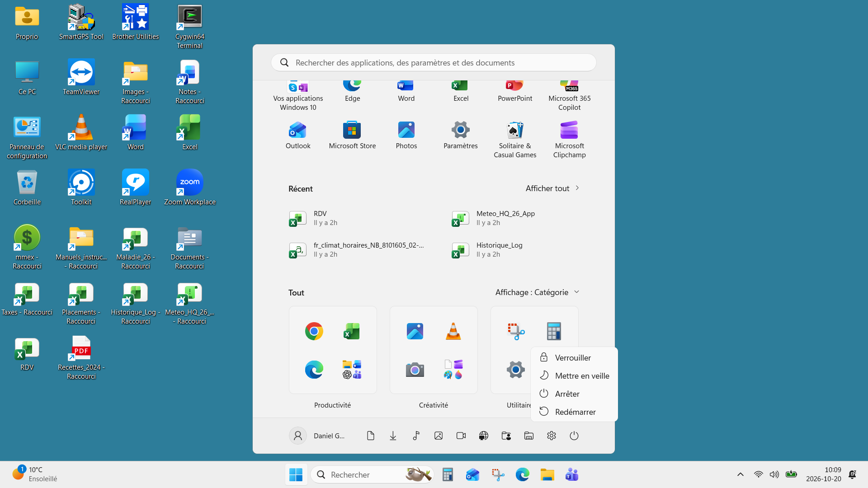Open File Explorer icon in Start footer

[528, 436]
